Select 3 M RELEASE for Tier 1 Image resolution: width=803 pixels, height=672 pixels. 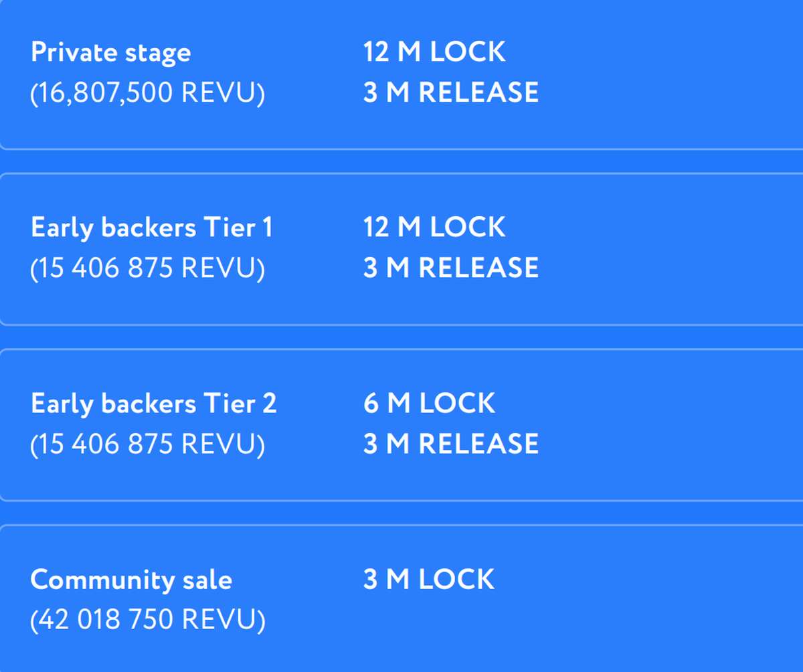tap(450, 268)
